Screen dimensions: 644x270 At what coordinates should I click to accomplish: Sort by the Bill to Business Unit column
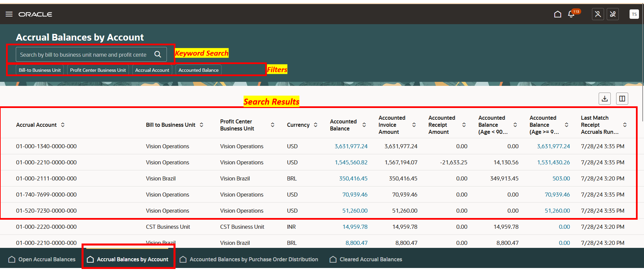pos(201,125)
